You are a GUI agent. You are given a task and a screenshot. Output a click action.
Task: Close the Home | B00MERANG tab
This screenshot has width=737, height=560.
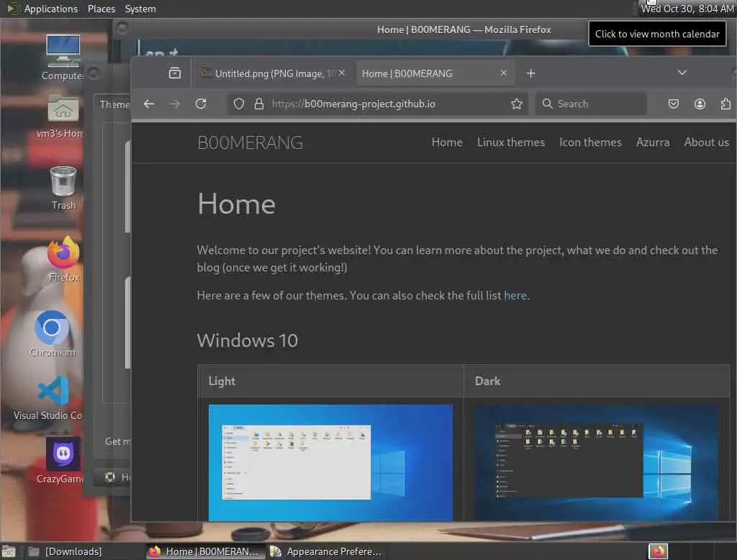click(x=503, y=73)
